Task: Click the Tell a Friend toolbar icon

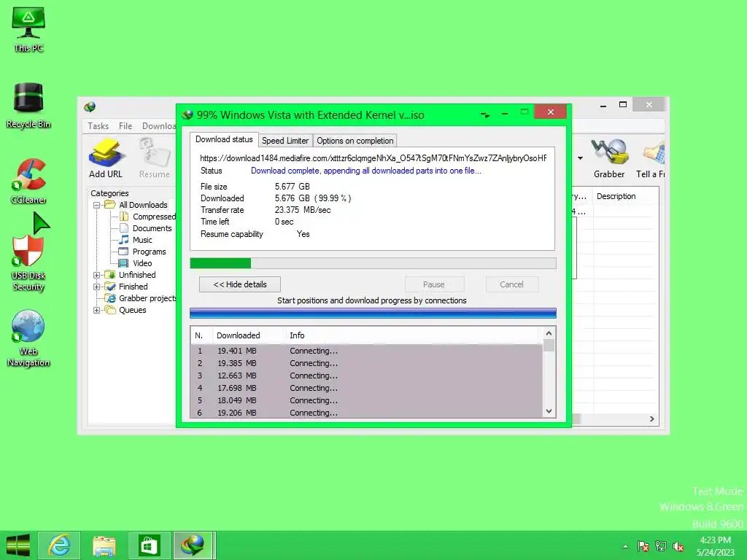Action: click(x=651, y=158)
